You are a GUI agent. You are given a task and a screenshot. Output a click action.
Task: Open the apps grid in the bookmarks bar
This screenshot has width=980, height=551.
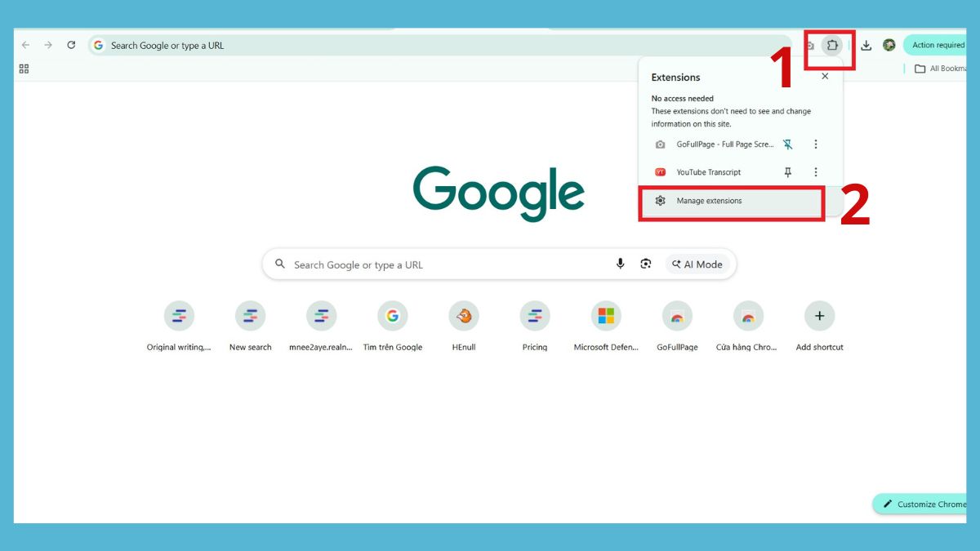pyautogui.click(x=24, y=69)
